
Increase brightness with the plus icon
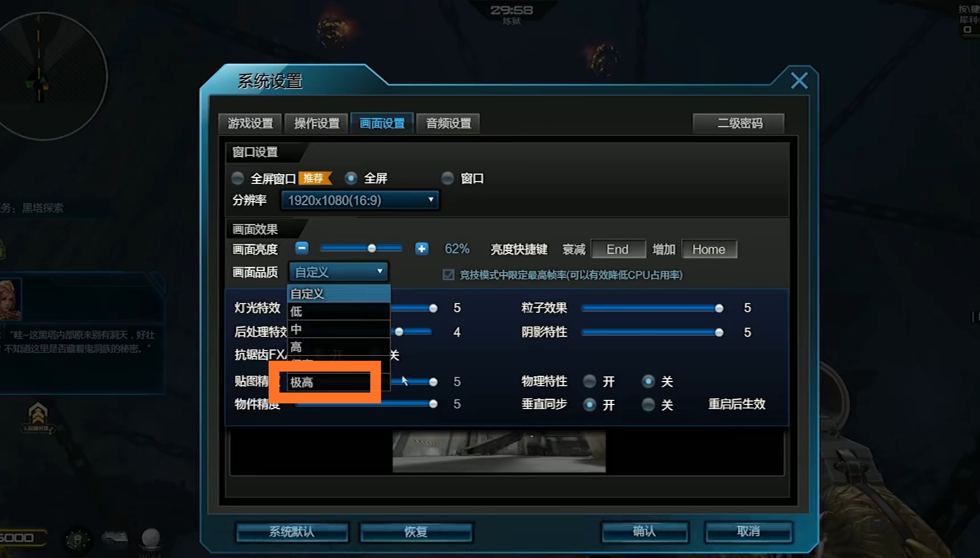tap(422, 249)
